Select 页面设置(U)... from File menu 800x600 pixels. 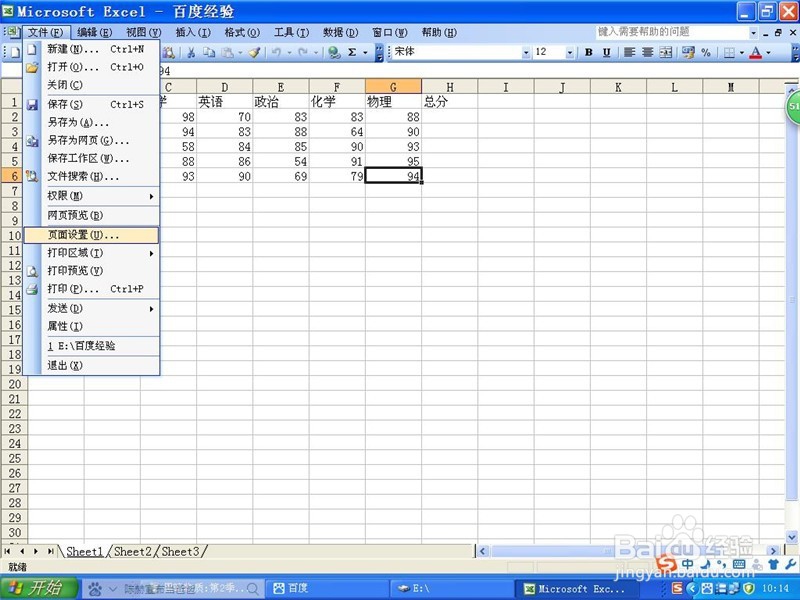92,235
